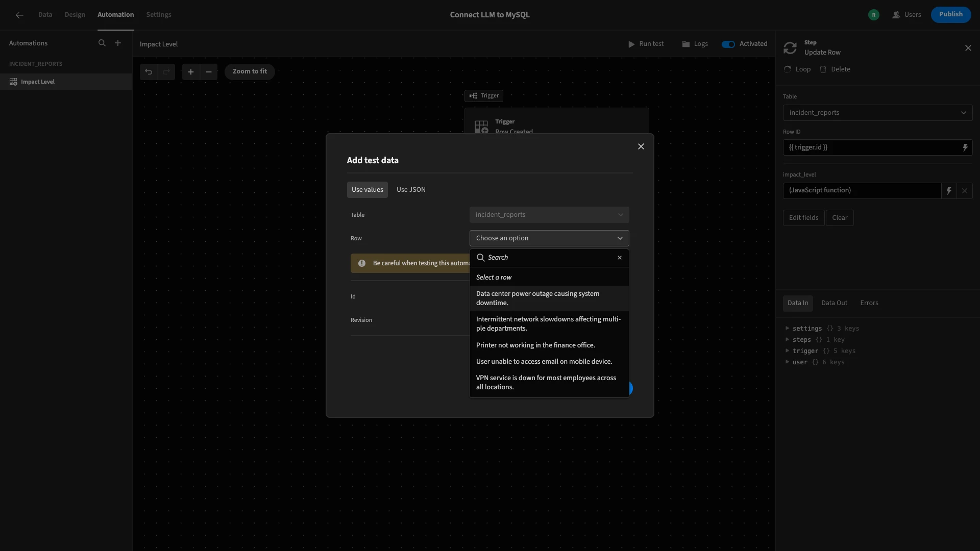980x551 pixels.
Task: Open the step Table incident_reports dropdown
Action: [877, 113]
